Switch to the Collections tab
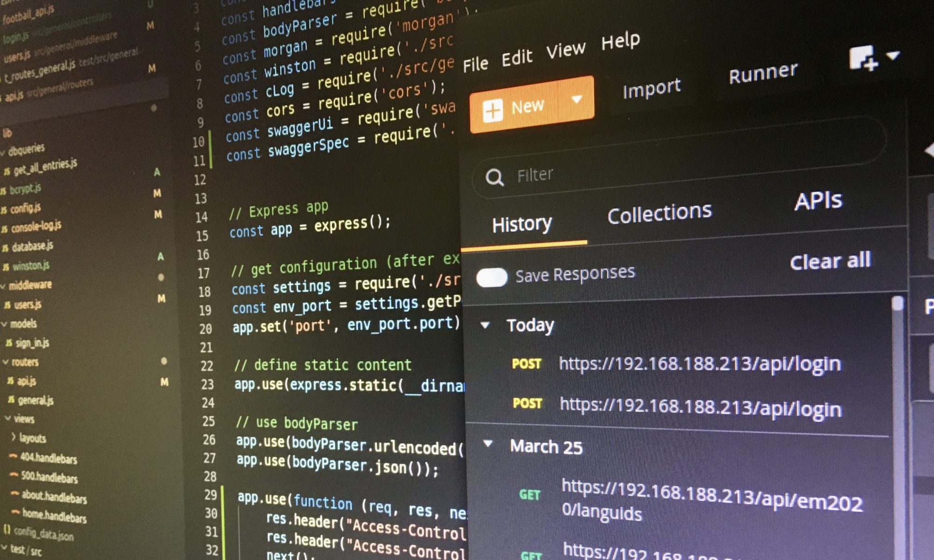934x560 pixels. (x=659, y=214)
